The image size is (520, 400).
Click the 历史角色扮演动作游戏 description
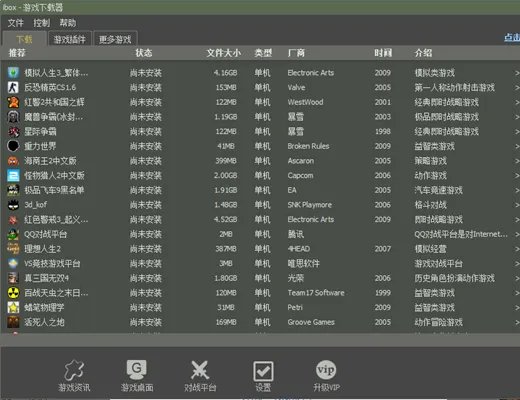tap(455, 278)
